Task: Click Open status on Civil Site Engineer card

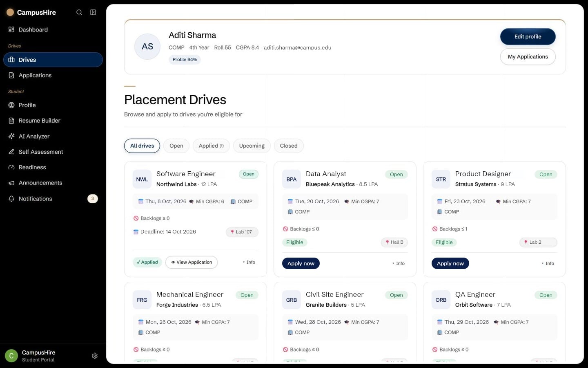Action: pos(396,295)
